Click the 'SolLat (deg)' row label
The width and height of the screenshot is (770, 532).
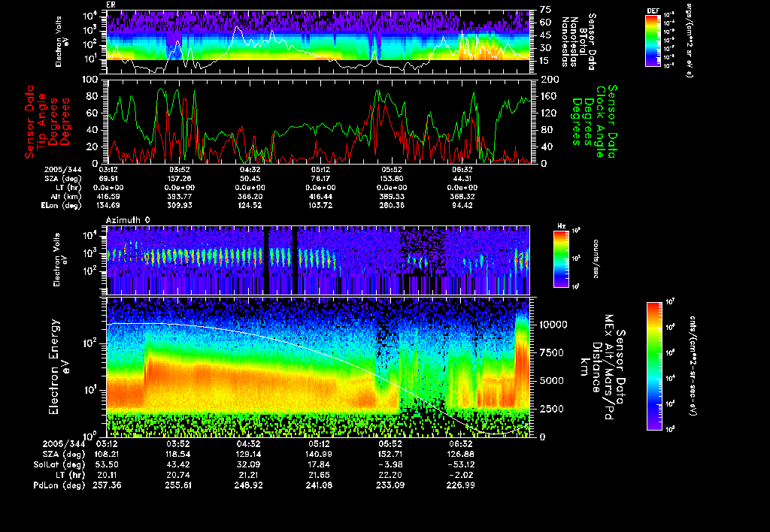tap(59, 464)
